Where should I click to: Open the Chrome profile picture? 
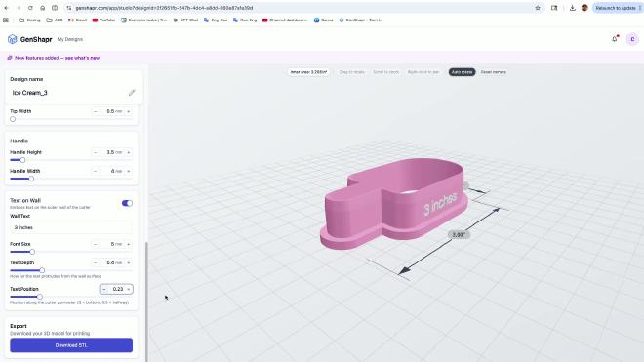click(584, 8)
